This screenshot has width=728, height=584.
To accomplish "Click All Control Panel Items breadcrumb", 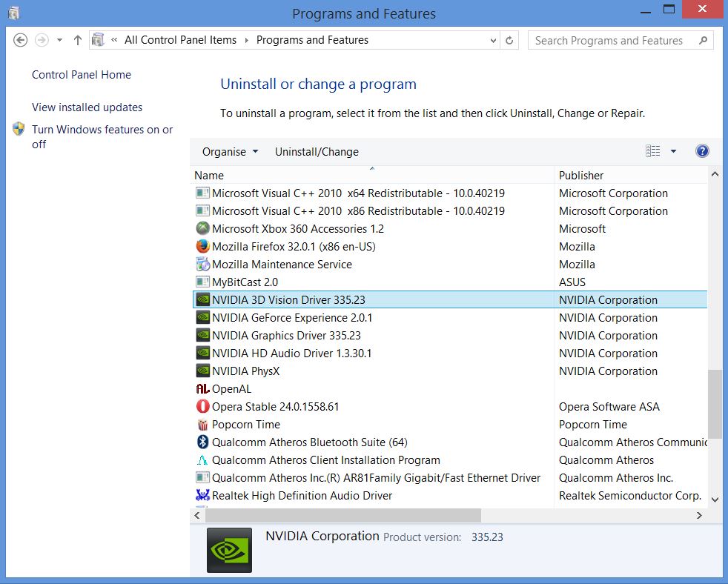I will 180,40.
